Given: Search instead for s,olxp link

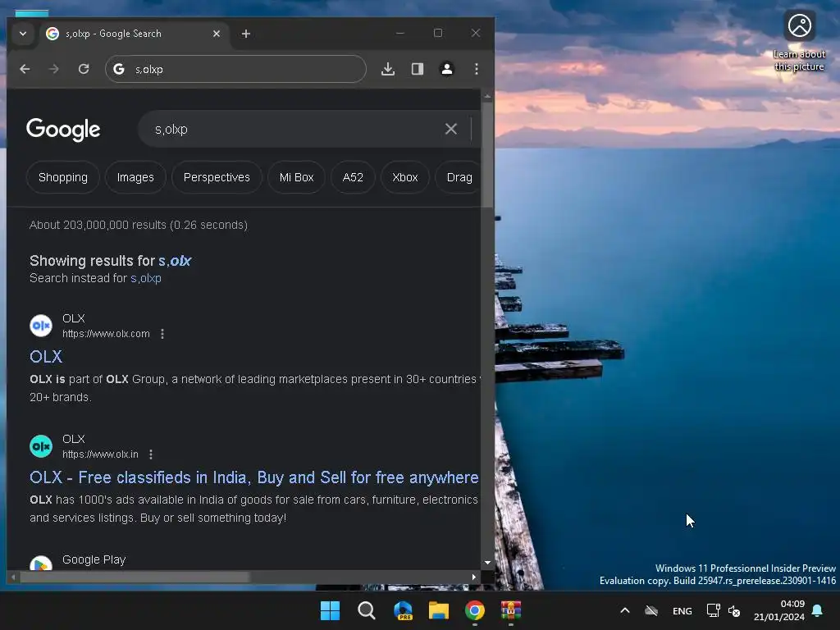Looking at the screenshot, I should 146,279.
